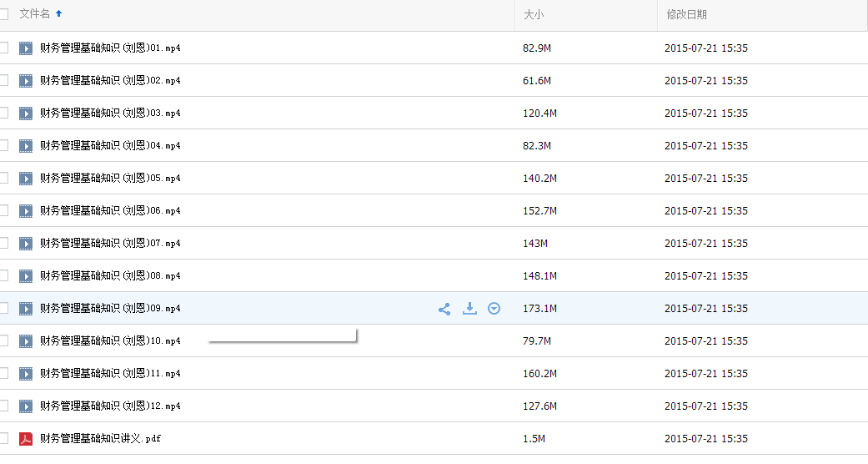Click the video icon for 财务管理基础知识(刘恩)12.mp4
The height and width of the screenshot is (464, 868).
pos(26,406)
